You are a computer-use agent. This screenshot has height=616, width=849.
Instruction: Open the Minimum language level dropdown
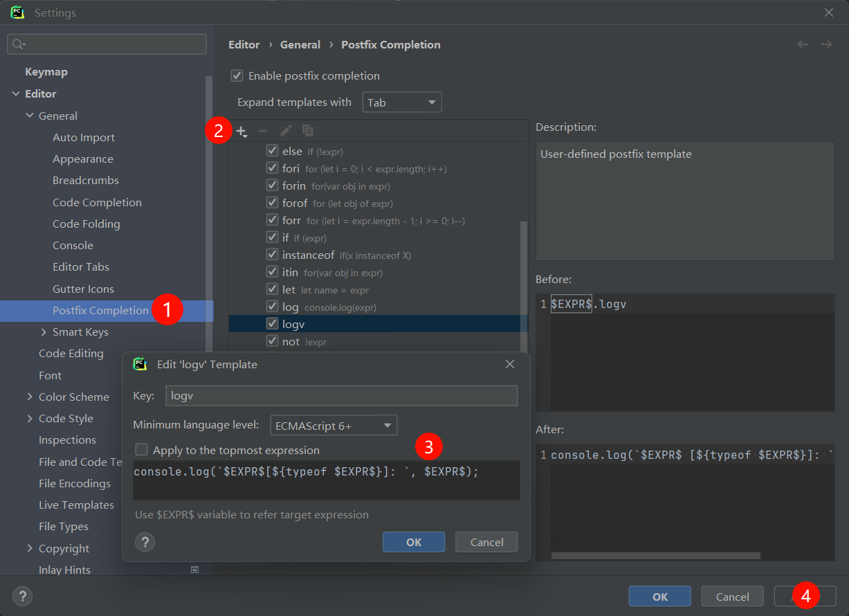point(334,426)
